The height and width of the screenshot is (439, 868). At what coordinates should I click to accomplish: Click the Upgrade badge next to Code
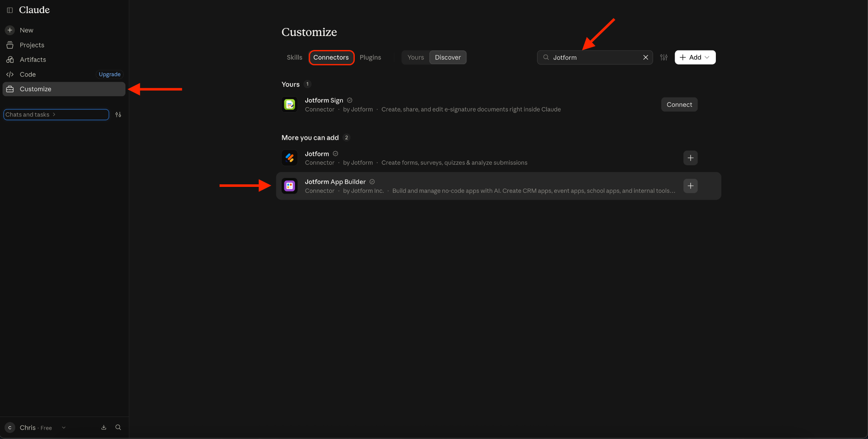[x=109, y=74]
